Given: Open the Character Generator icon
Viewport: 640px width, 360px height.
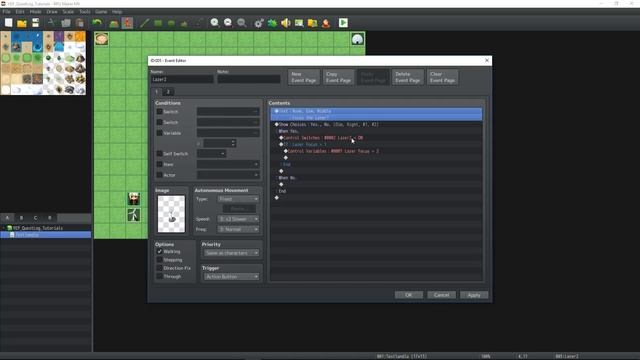Looking at the screenshot, I should point(326,23).
